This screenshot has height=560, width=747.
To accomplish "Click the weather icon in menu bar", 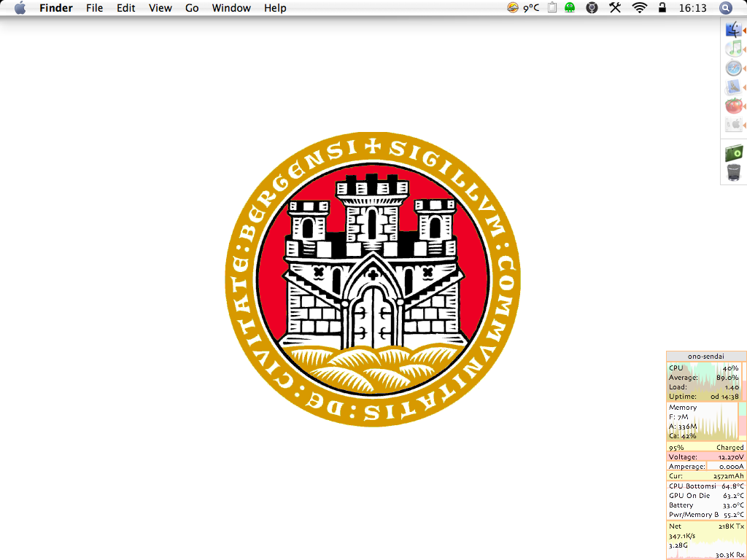I will [513, 7].
